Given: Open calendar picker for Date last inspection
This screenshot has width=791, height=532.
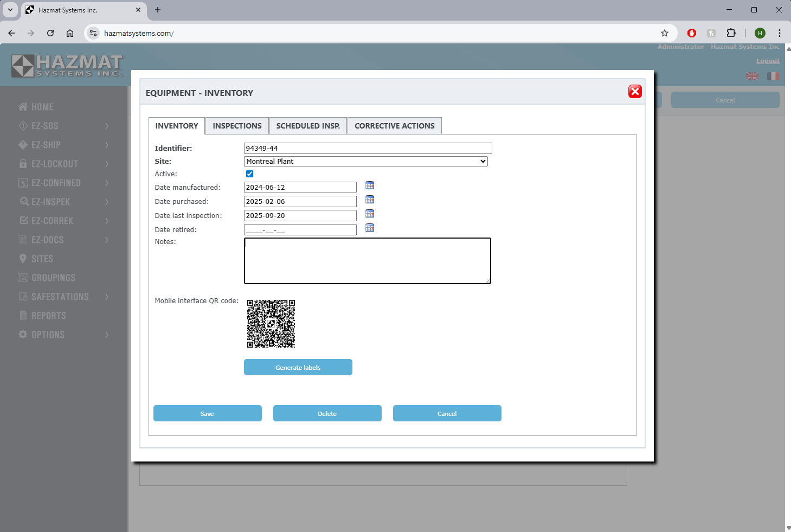Looking at the screenshot, I should 370,214.
